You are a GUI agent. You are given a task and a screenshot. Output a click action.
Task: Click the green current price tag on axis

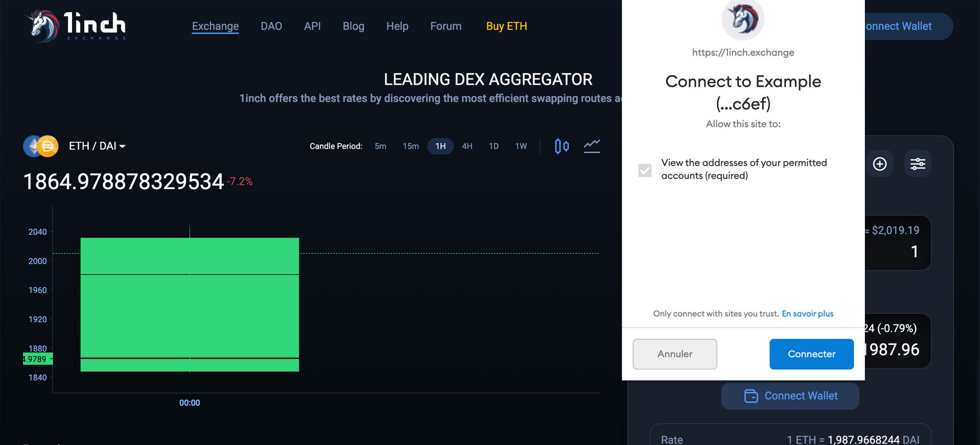(x=38, y=359)
